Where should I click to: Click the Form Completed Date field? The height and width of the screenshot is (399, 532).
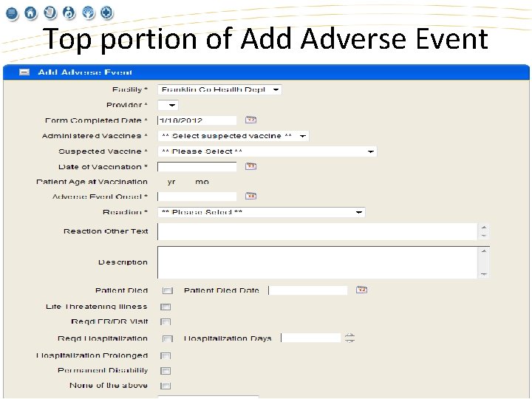(x=197, y=120)
